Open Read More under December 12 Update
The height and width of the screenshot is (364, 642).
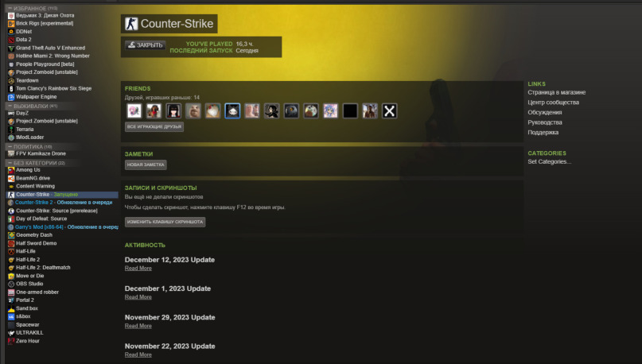click(x=138, y=269)
